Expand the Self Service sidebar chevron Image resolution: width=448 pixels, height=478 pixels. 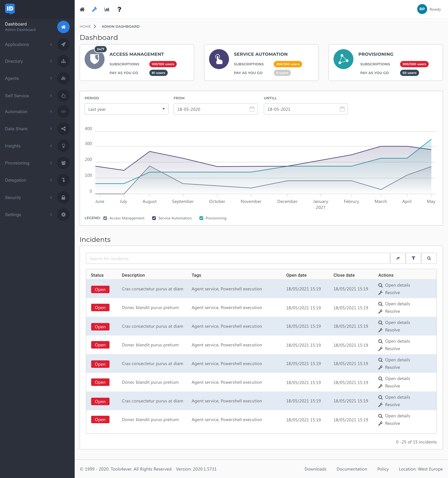click(x=51, y=96)
